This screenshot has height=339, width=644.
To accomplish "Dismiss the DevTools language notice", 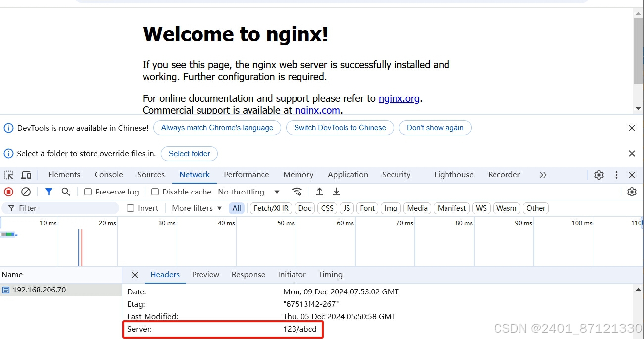I will (x=632, y=128).
